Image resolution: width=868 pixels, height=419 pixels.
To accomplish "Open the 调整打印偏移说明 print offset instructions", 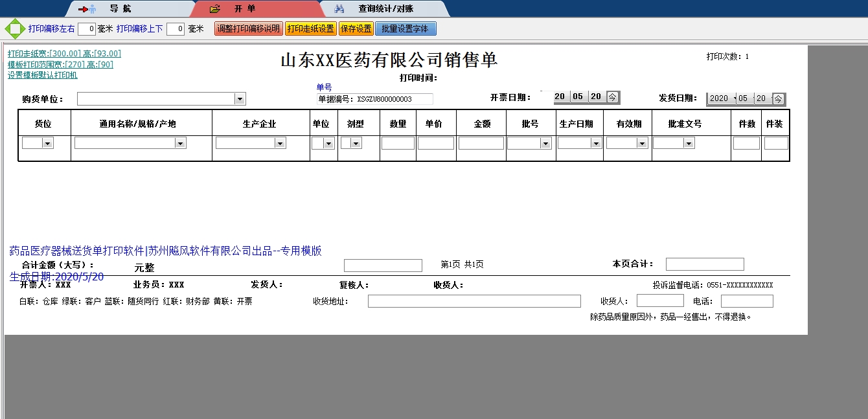I will 248,28.
